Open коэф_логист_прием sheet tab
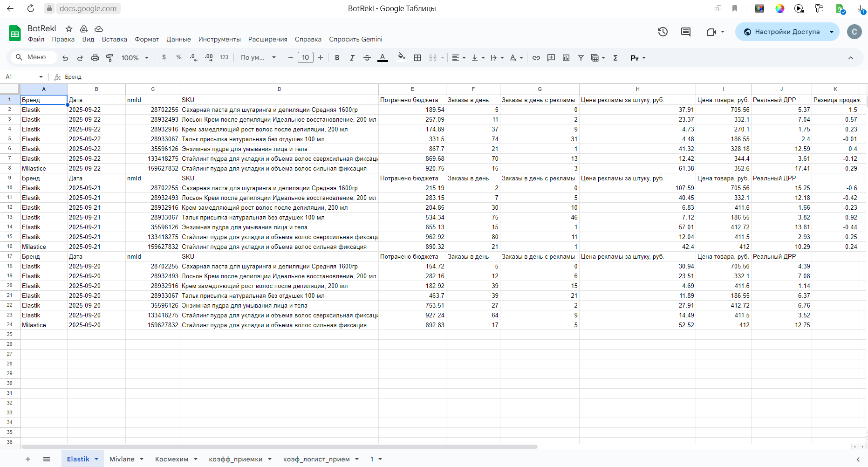Viewport: 868px width, 467px height. (317, 459)
